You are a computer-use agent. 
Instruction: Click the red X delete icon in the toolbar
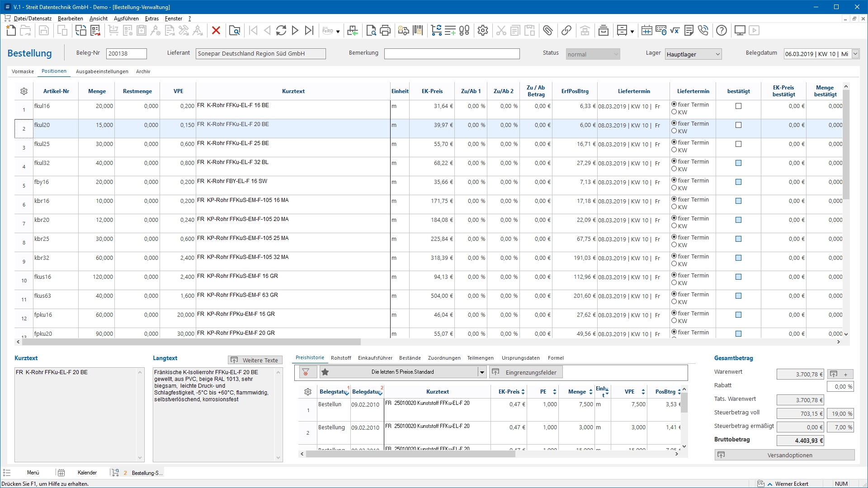[216, 31]
